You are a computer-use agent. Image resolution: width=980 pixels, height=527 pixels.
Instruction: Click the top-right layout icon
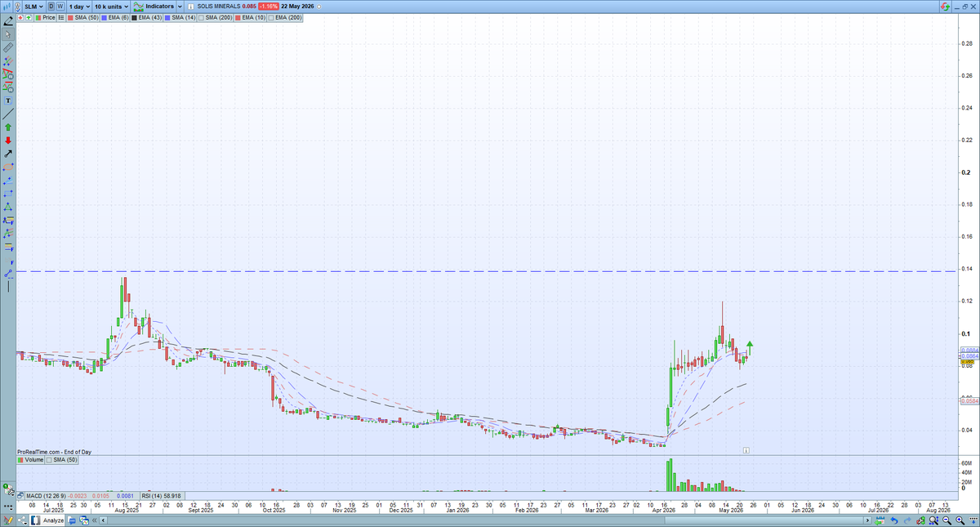[x=945, y=7]
